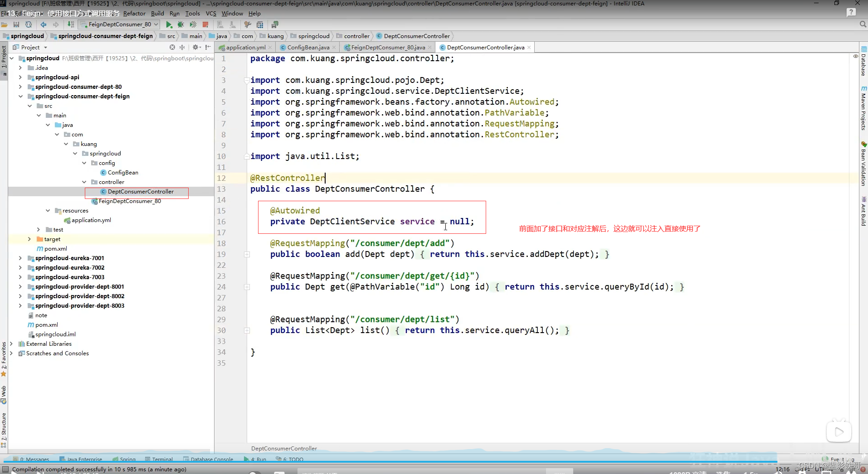Select application.yml in the resources folder
Screen dimensions: 868x474
point(91,220)
